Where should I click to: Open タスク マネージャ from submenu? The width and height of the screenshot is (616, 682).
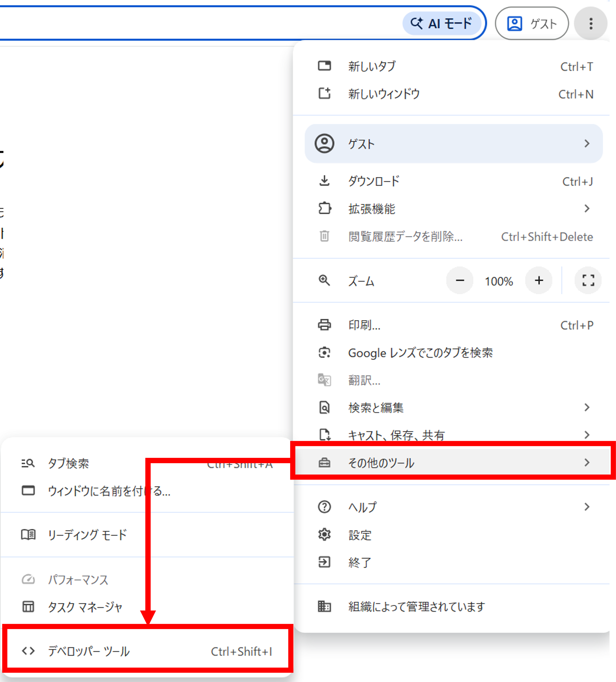[x=85, y=607]
